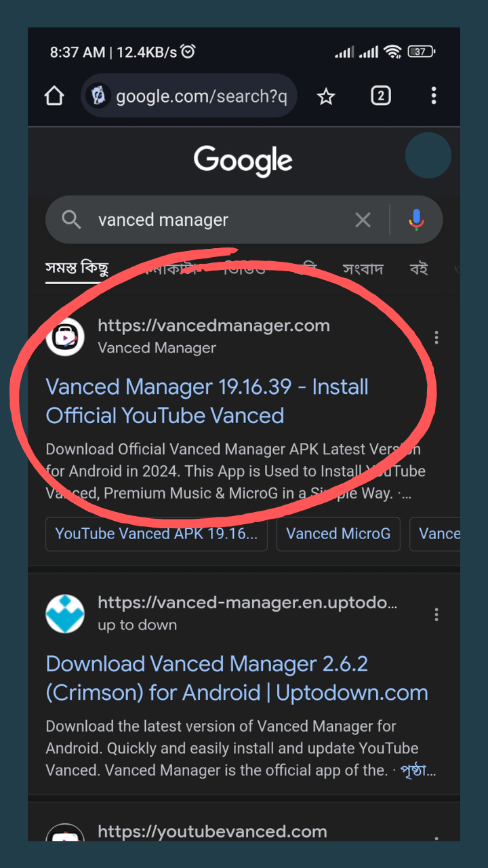Open the tab switcher showing 2 tabs
Viewport: 488px width, 868px height.
click(x=380, y=96)
